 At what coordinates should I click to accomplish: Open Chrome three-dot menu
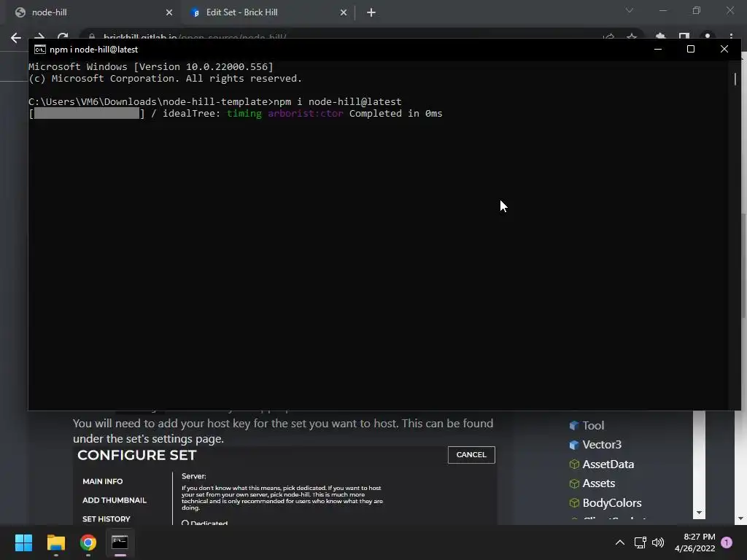click(x=731, y=37)
